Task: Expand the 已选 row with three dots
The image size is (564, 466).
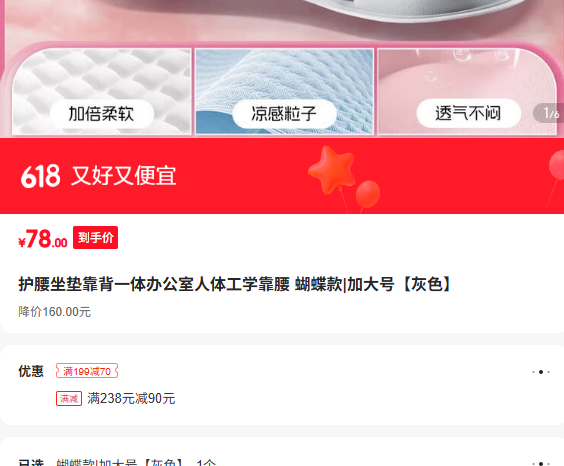Action: (x=541, y=463)
